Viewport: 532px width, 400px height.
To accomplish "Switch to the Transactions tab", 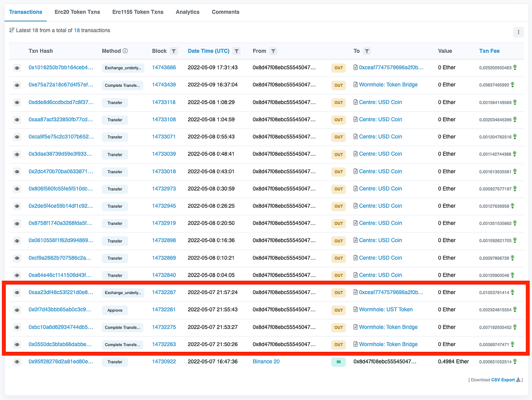I will click(26, 12).
